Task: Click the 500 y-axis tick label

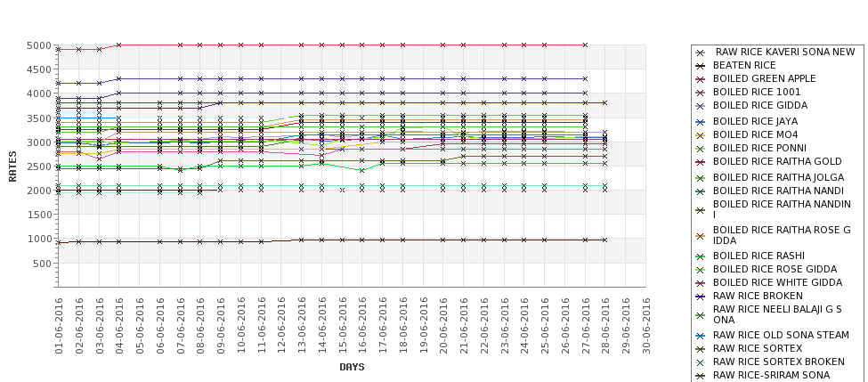Action: (x=42, y=264)
